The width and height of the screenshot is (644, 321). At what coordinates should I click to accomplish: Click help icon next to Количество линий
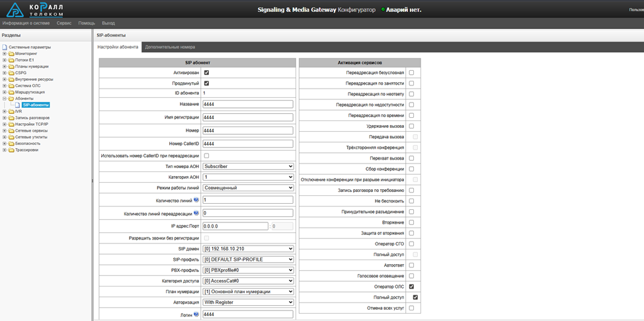click(x=196, y=199)
